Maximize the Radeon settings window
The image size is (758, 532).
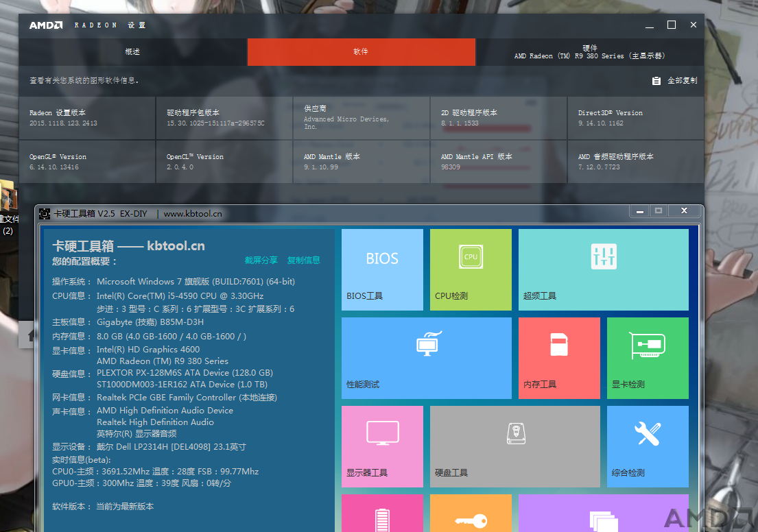672,25
